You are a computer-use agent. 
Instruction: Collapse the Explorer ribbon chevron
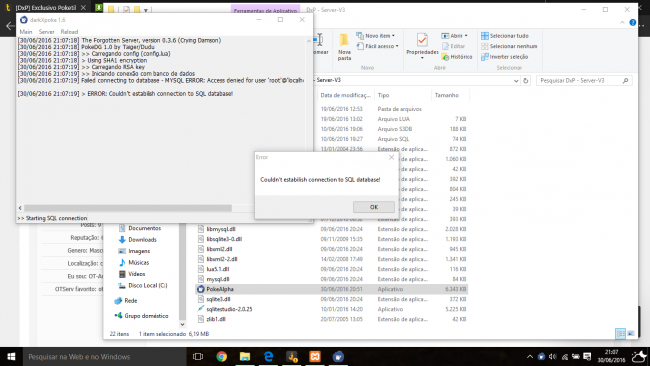622,22
